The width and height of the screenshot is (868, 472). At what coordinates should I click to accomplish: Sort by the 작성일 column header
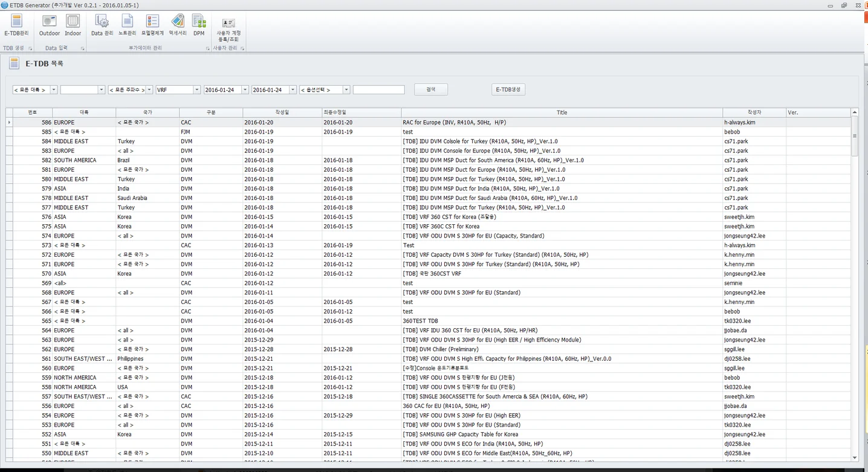(x=282, y=112)
